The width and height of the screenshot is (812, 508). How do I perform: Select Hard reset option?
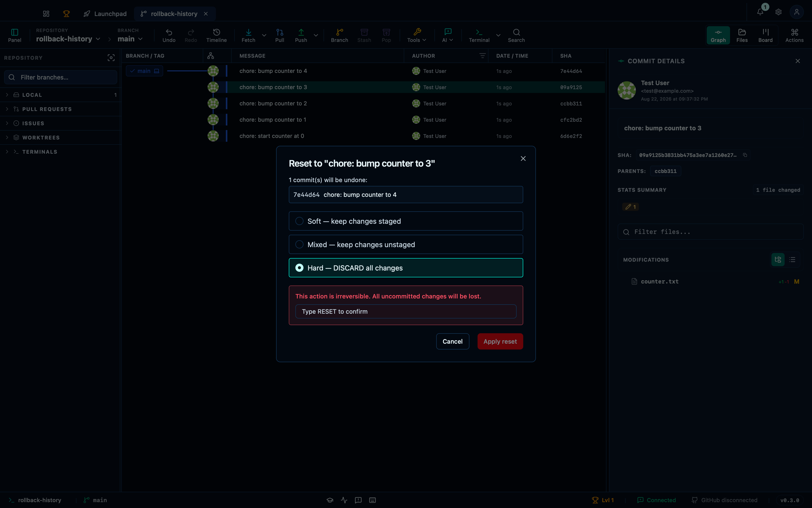click(406, 268)
